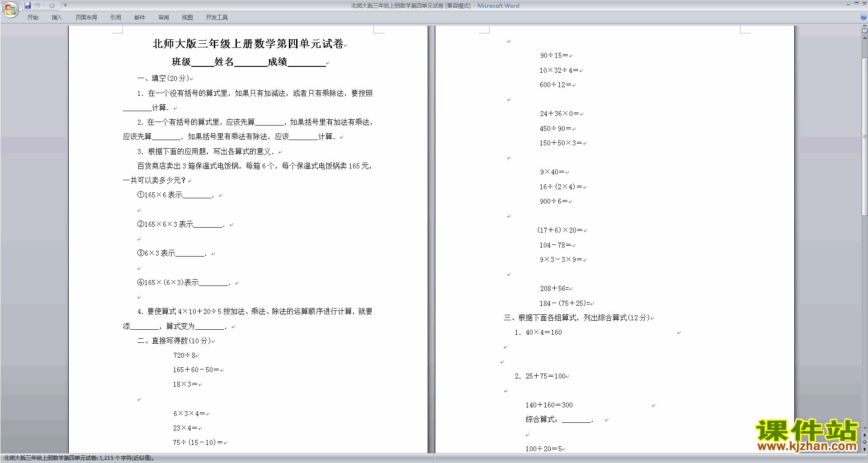This screenshot has height=463, width=868.
Task: Click equation 24+36×0=
Action: click(559, 114)
